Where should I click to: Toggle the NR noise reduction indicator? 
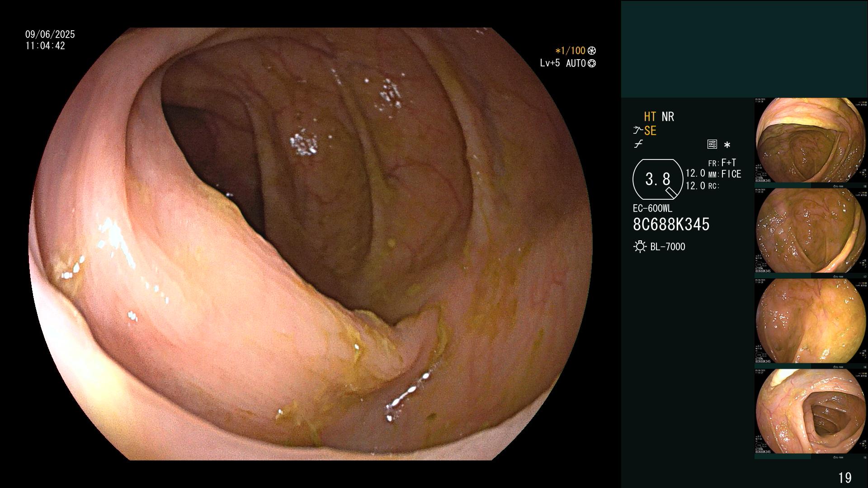668,117
